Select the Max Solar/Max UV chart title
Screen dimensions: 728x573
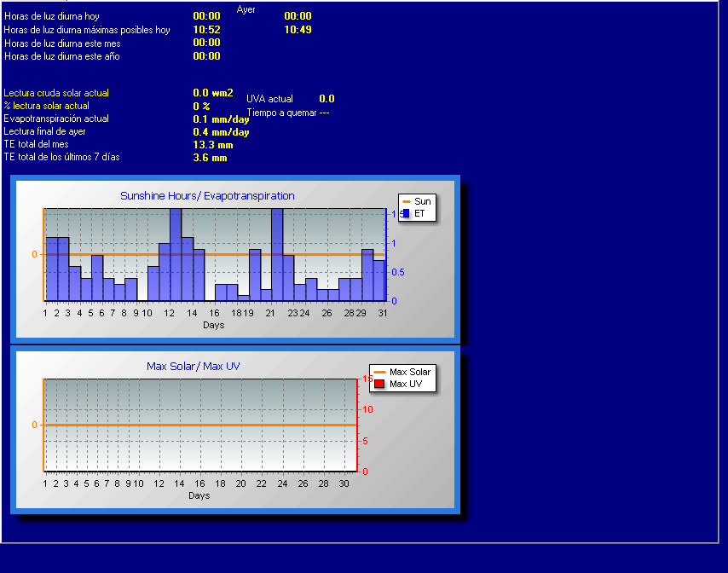pyautogui.click(x=193, y=367)
